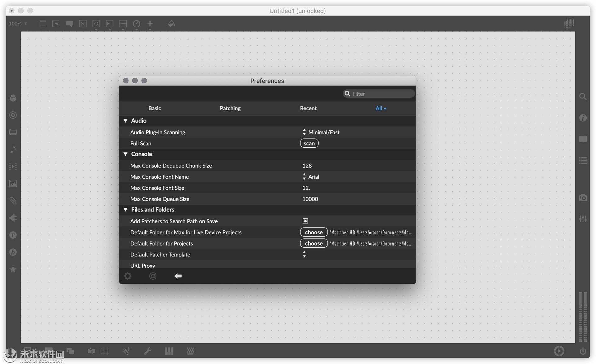Click the plus Add object toolbar icon
The image size is (596, 364).
coord(150,24)
